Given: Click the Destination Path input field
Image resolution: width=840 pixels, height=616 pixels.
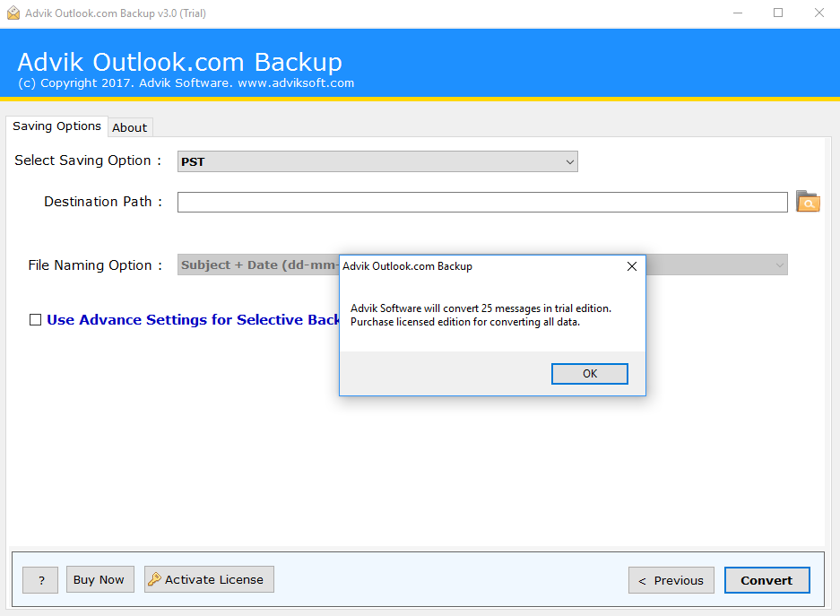Looking at the screenshot, I should click(482, 202).
